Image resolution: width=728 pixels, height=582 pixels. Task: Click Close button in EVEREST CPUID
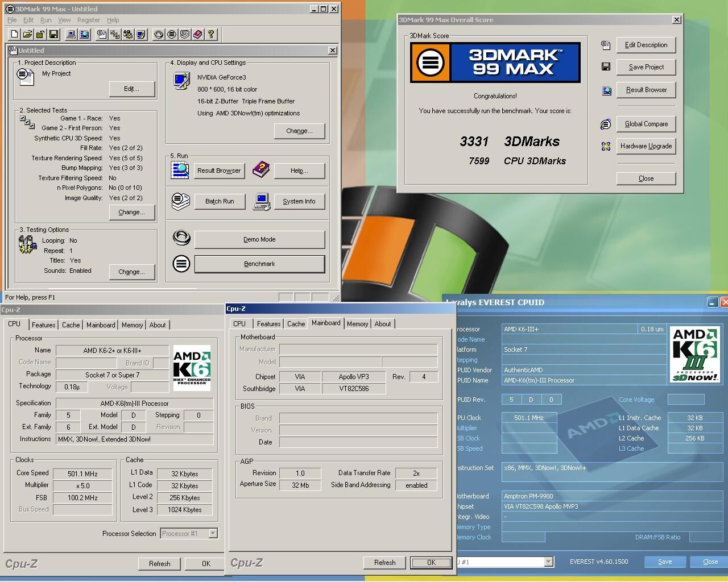coord(710,562)
